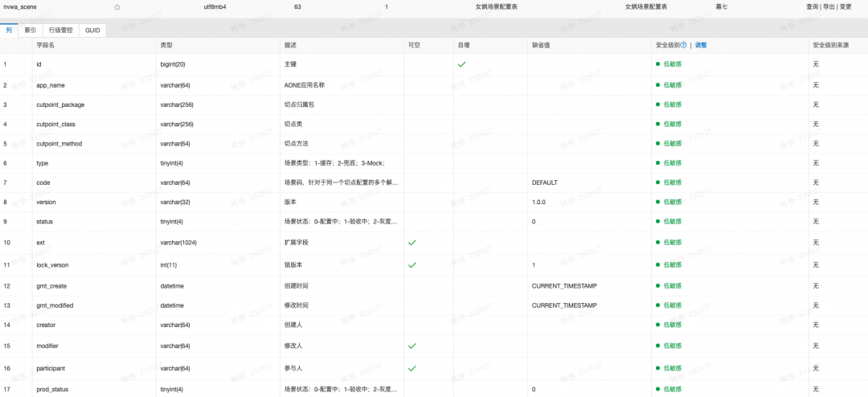Click the nvwa_scene table name

[x=20, y=7]
